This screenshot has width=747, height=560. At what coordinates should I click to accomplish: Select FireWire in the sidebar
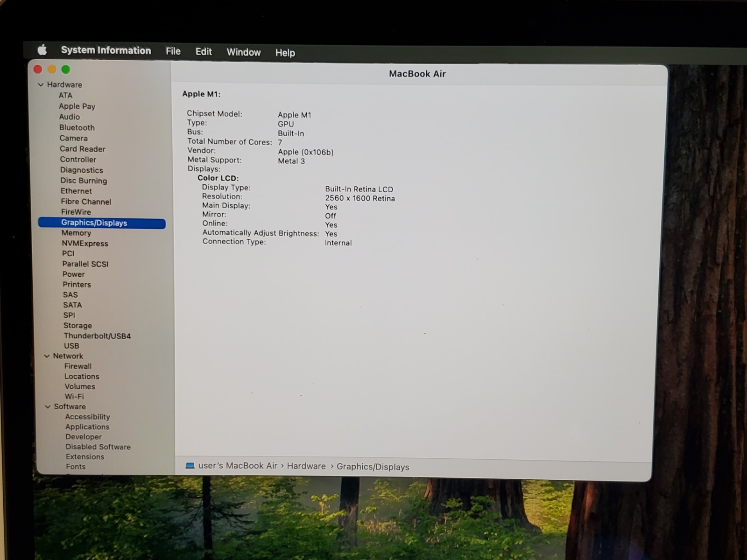tap(76, 212)
